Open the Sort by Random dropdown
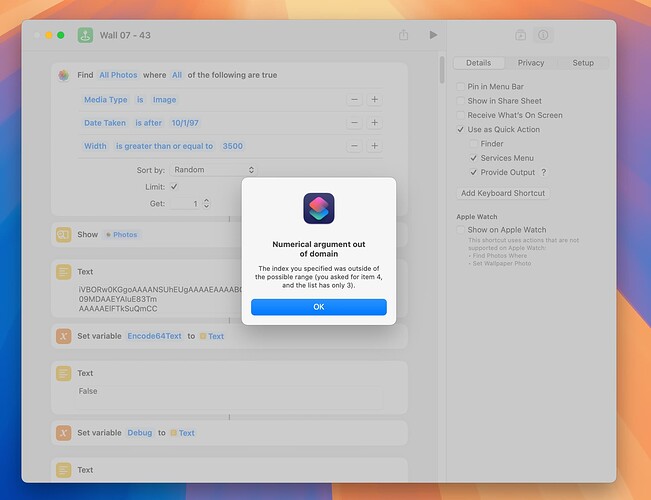 tap(213, 170)
